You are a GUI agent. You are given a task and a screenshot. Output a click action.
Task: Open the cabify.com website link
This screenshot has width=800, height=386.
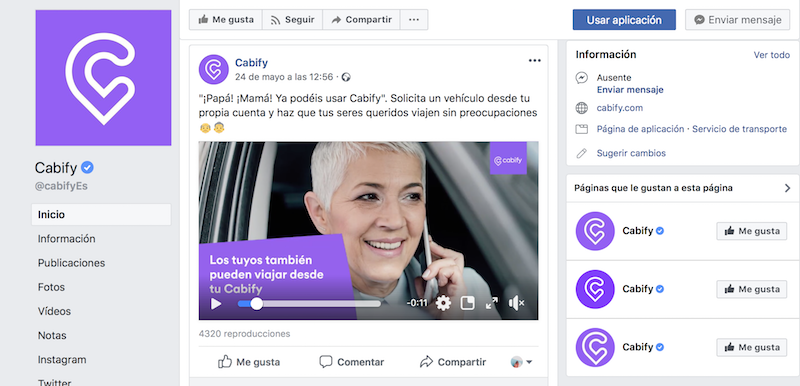(x=620, y=108)
